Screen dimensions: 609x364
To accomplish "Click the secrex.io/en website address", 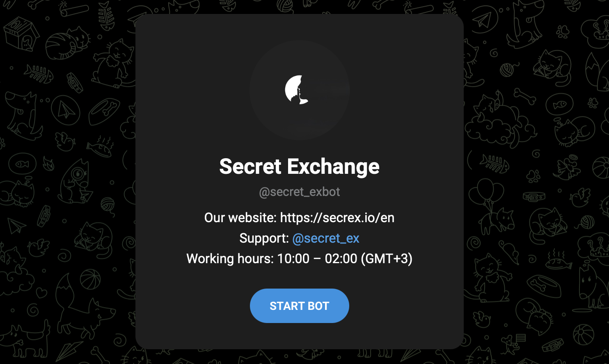I will pyautogui.click(x=337, y=218).
